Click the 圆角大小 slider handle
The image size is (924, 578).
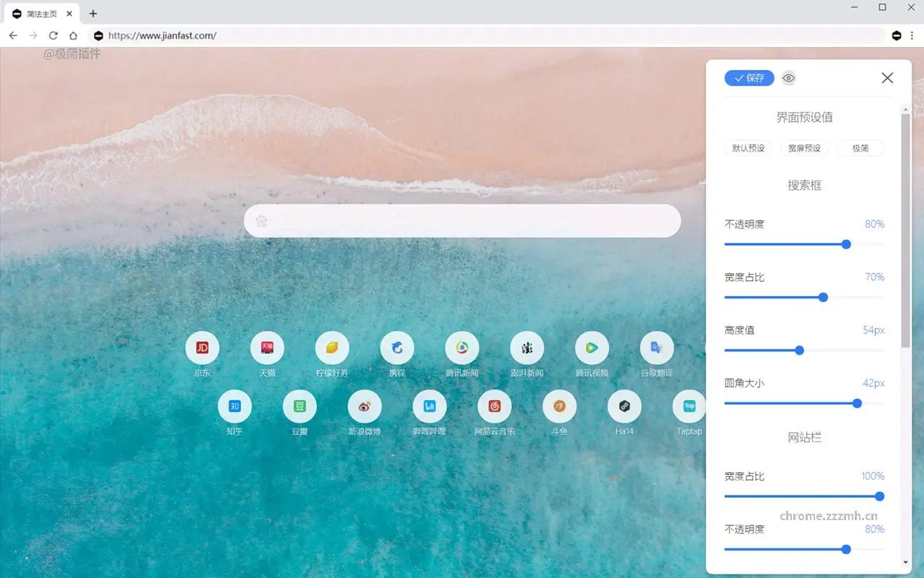[x=857, y=403]
